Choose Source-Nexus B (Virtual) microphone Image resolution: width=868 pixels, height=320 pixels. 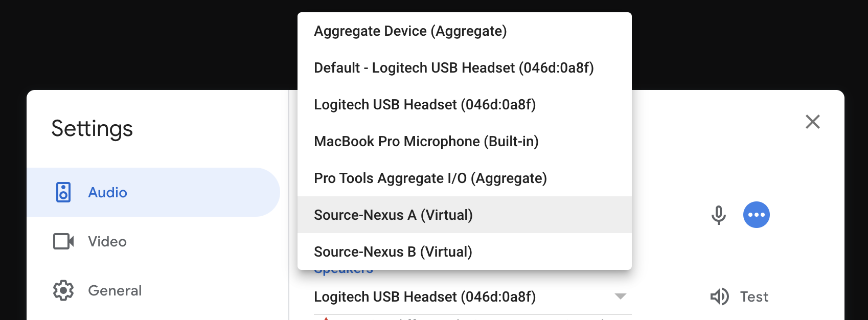393,252
